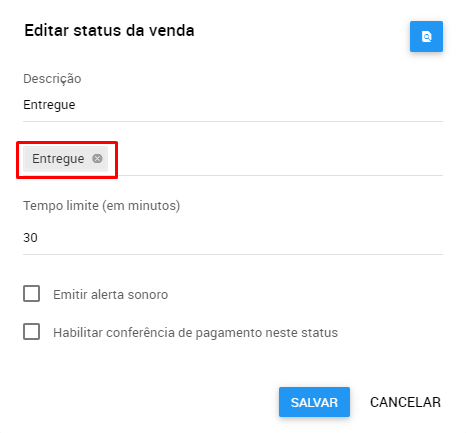The image size is (466, 433).
Task: Select the Entregue chip in the tag field
Action: point(58,159)
